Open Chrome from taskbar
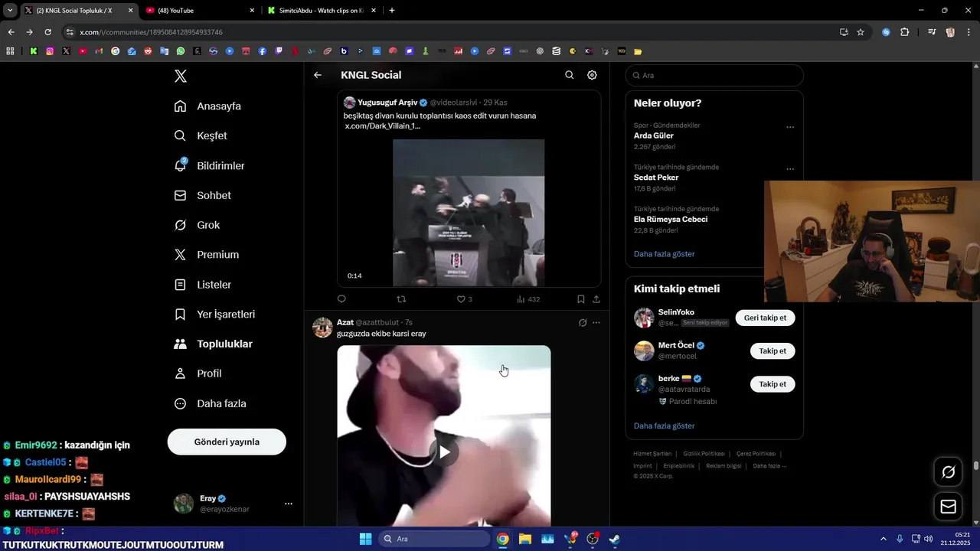 [x=502, y=539]
